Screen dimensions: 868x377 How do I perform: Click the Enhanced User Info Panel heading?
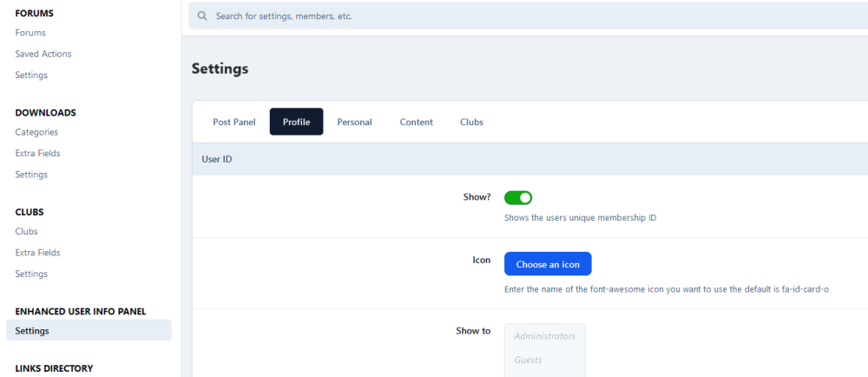80,312
